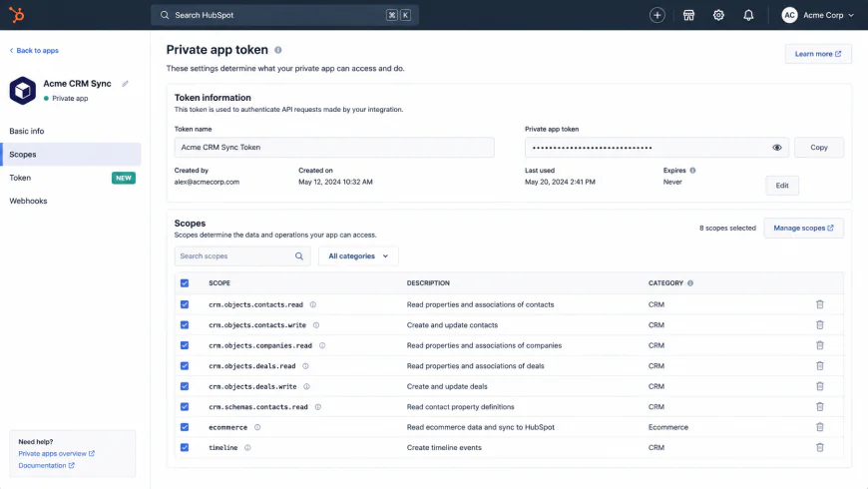Delete the crm.objects.companies.read scope
The height and width of the screenshot is (489, 868).
coord(820,345)
